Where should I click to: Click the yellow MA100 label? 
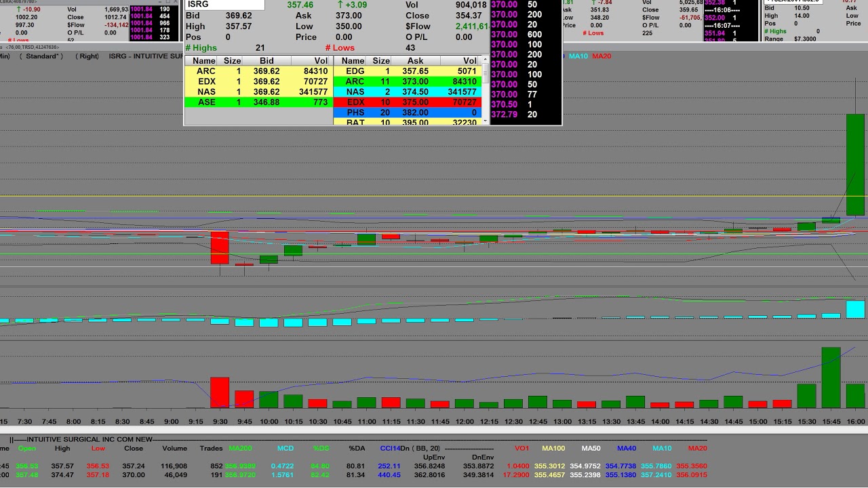[553, 448]
